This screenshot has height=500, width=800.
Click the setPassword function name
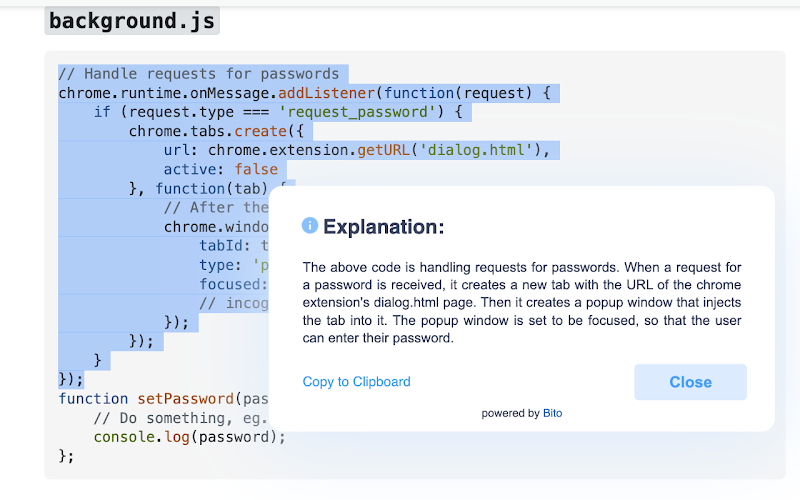tap(185, 399)
